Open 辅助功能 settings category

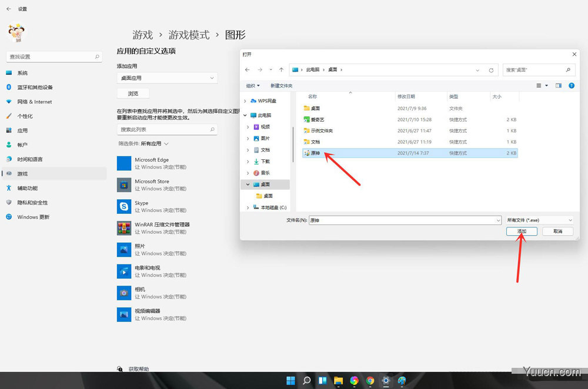(x=28, y=188)
